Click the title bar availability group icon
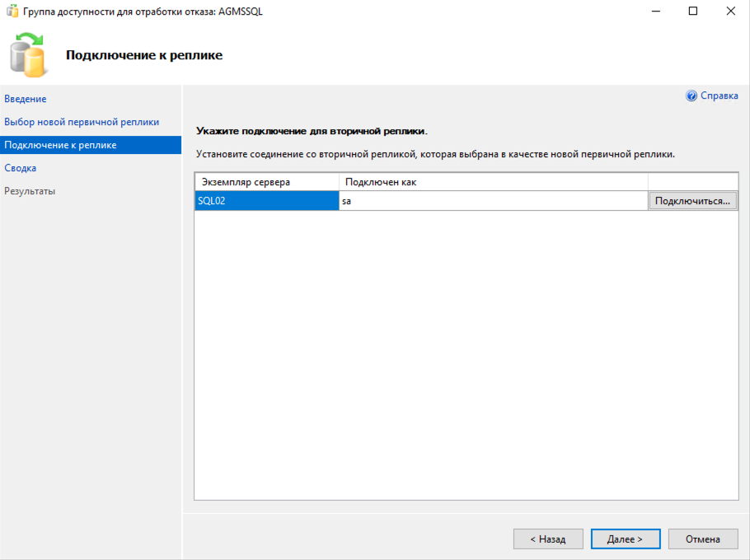This screenshot has height=560, width=750. coord(12,11)
